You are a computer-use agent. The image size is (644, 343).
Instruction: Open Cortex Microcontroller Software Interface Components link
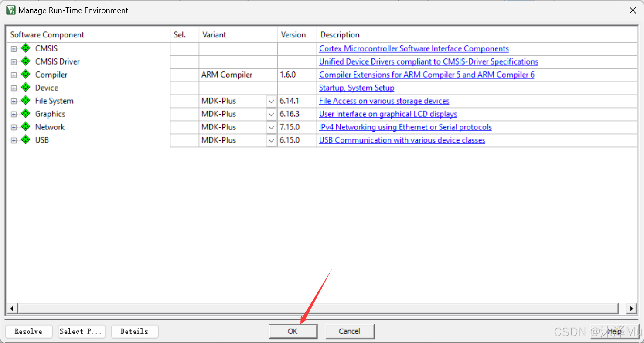[414, 48]
